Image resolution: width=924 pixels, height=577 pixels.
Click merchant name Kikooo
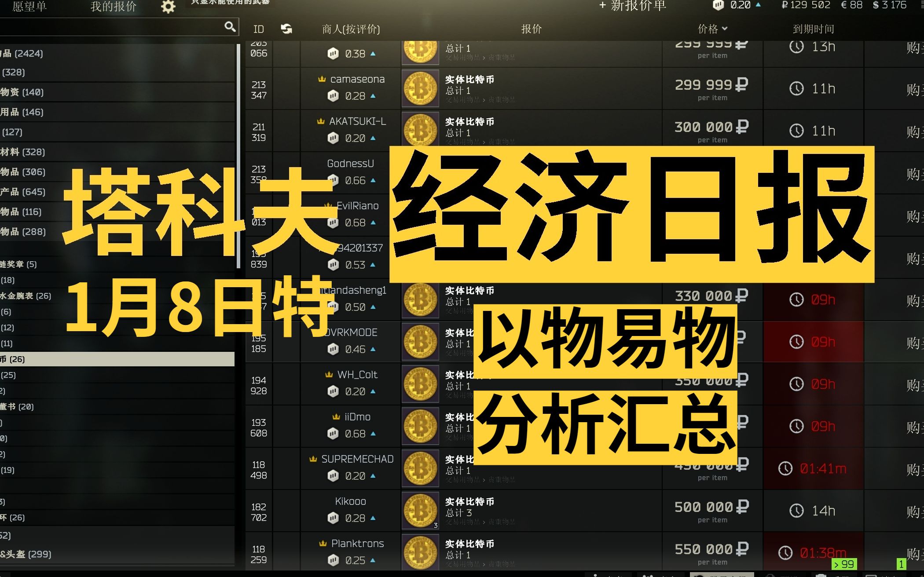pos(350,501)
